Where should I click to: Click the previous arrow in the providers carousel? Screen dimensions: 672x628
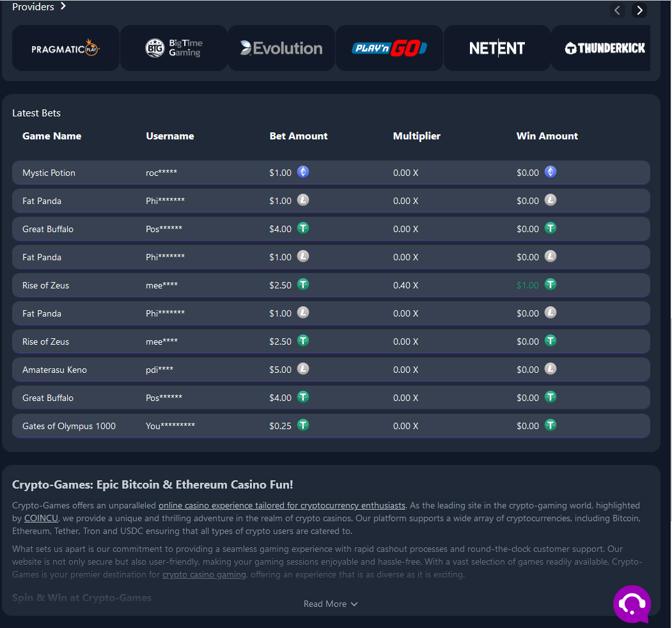[x=617, y=10]
